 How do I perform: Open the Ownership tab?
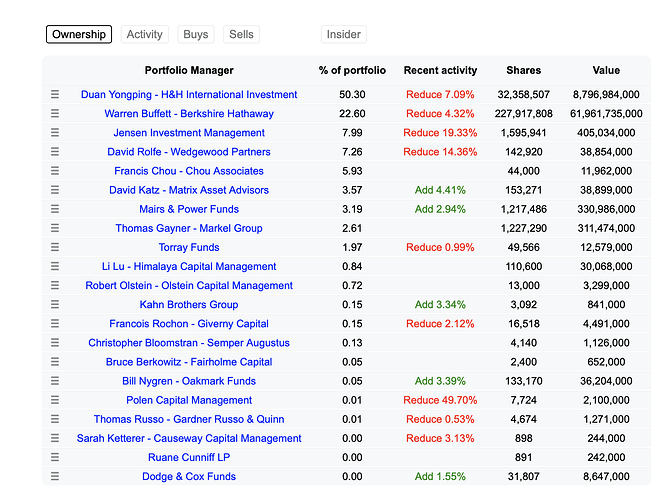79,34
